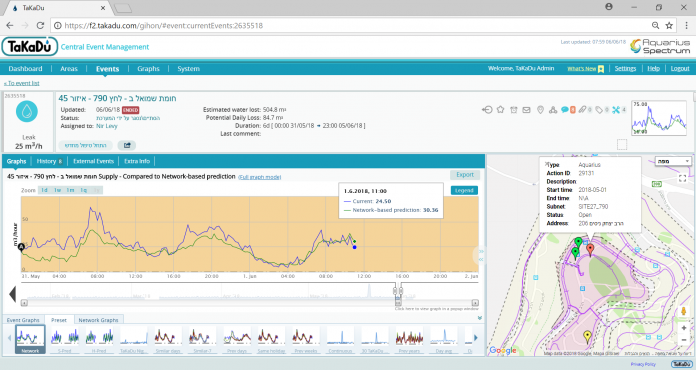Tick the dashed checkbox below event icons

point(622,144)
